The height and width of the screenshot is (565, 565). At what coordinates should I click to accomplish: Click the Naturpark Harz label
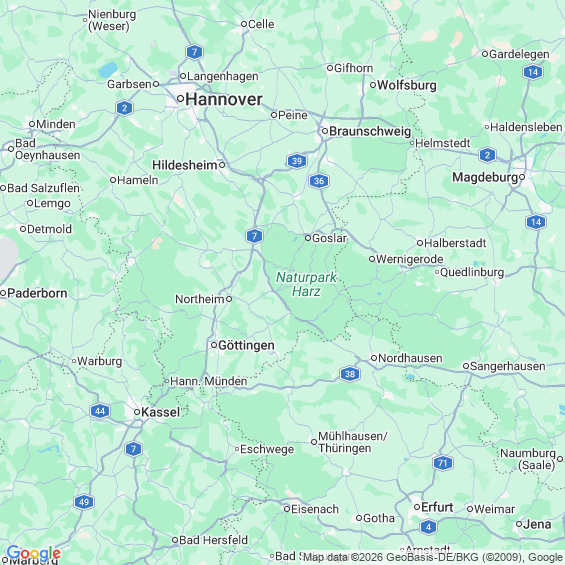point(306,284)
